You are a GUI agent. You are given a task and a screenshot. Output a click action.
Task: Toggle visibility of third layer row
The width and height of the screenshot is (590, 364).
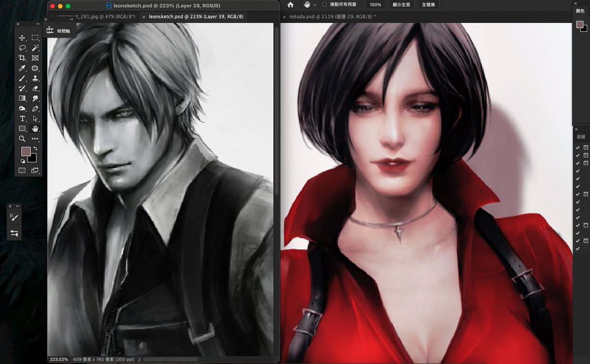[x=578, y=163]
